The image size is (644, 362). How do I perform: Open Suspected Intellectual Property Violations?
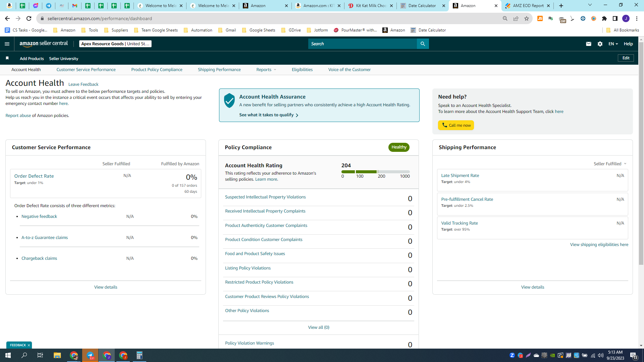[265, 197]
